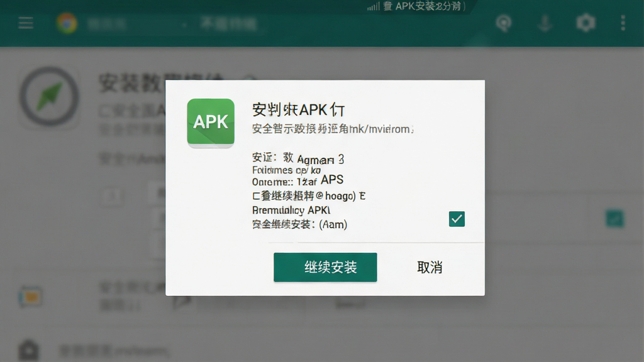Click the Chrome logo in the toolbar
This screenshot has height=362, width=644.
67,23
